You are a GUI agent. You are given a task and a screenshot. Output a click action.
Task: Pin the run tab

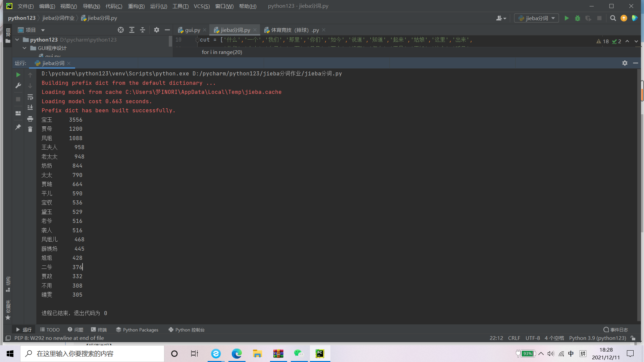point(18,127)
